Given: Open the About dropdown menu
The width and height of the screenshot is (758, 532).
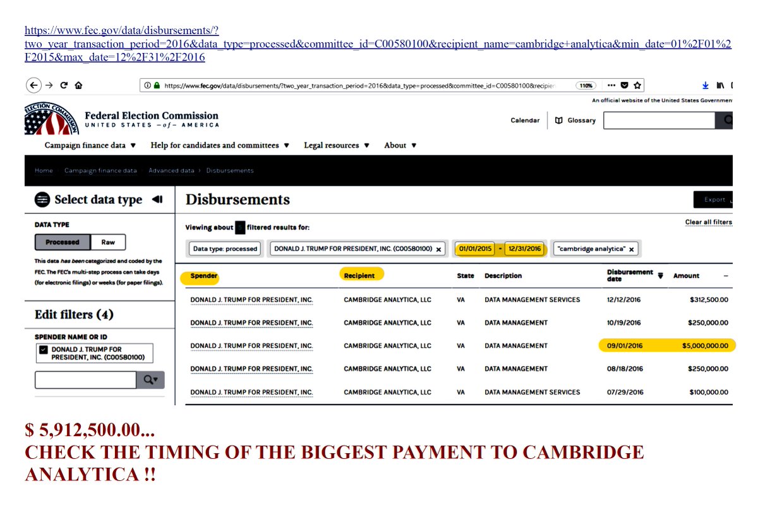Looking at the screenshot, I should 400,145.
